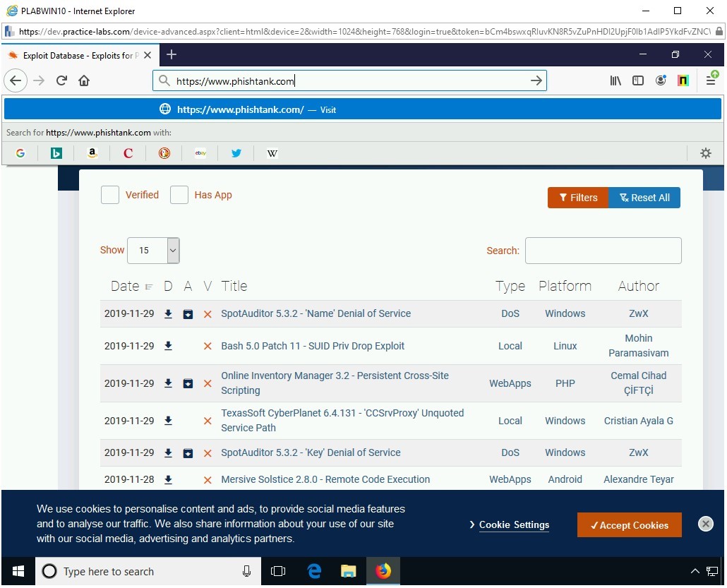Viewport: 727px width, 588px height.
Task: Click the exploit Search input field
Action: coord(603,251)
